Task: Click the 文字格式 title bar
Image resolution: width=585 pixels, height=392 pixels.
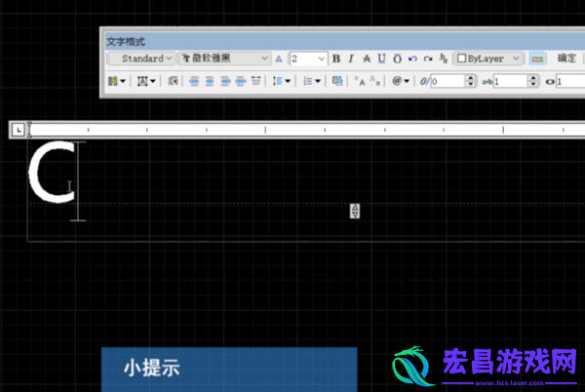Action: 345,41
